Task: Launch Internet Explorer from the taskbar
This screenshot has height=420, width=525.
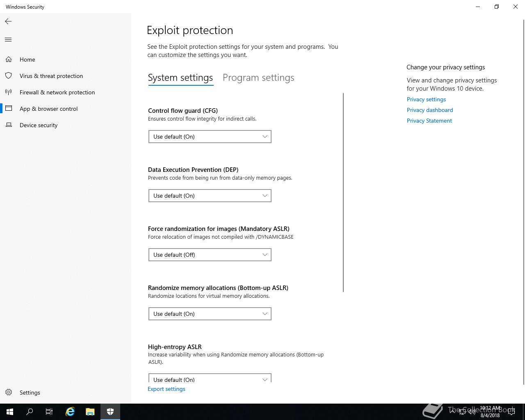Action: coord(70,412)
